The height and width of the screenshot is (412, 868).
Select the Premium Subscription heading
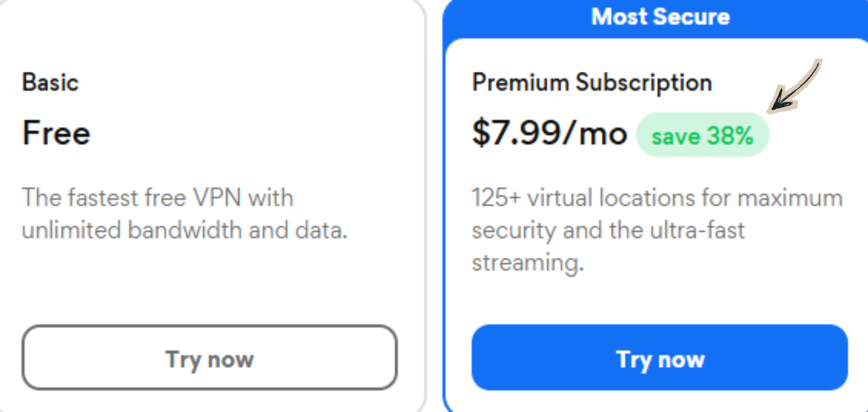(592, 82)
